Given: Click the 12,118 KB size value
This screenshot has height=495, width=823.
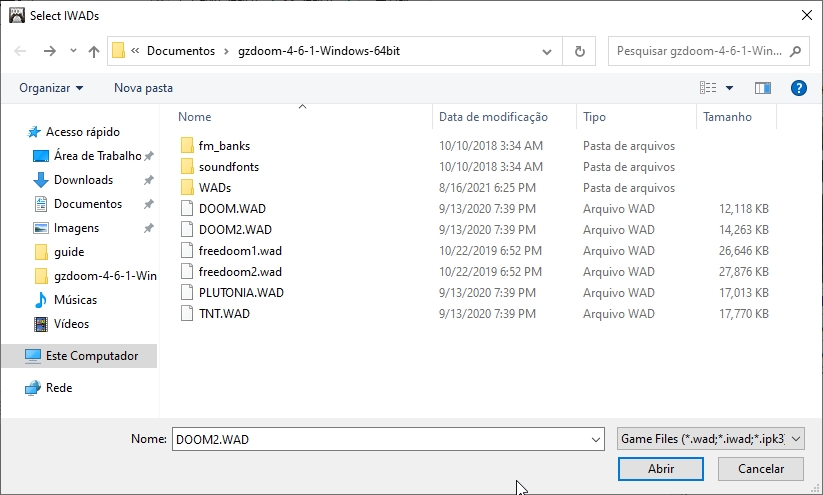Looking at the screenshot, I should coord(744,209).
